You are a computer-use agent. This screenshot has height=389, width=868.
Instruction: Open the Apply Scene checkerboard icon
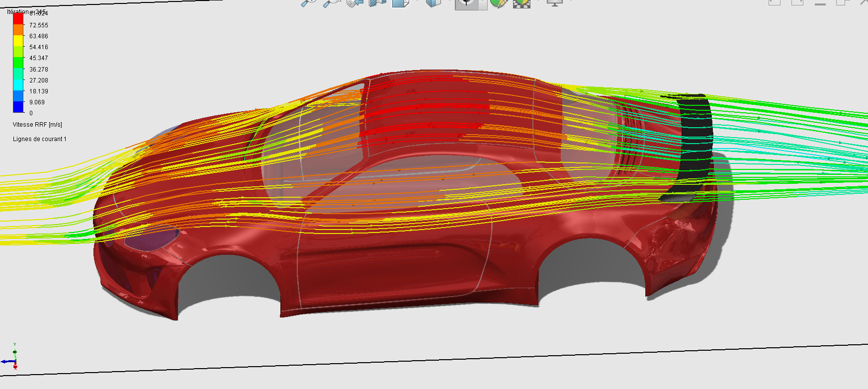click(x=521, y=3)
